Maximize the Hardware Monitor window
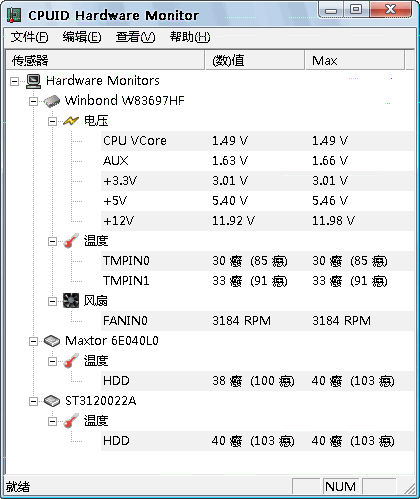The height and width of the screenshot is (499, 420). pyautogui.click(x=356, y=10)
